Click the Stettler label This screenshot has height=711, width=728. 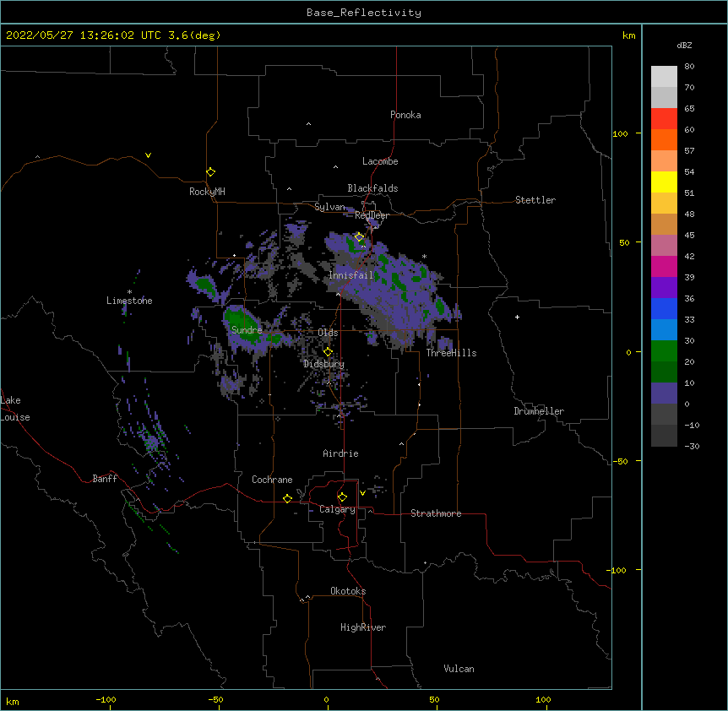point(535,200)
